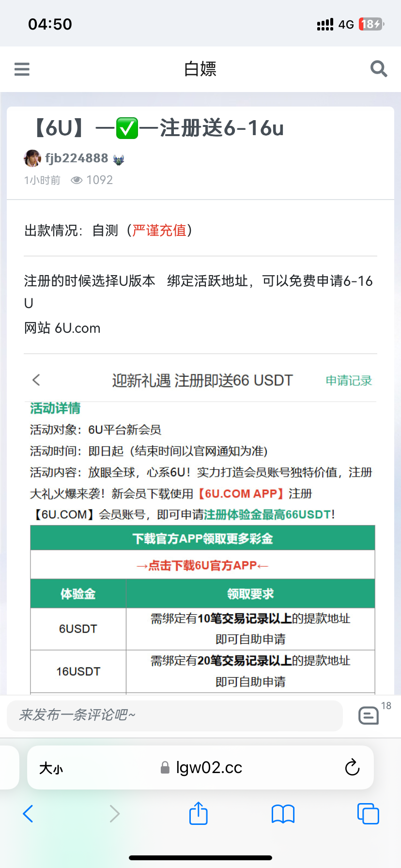Tap the 白嫖 page title
Image resolution: width=401 pixels, height=868 pixels.
pos(200,69)
